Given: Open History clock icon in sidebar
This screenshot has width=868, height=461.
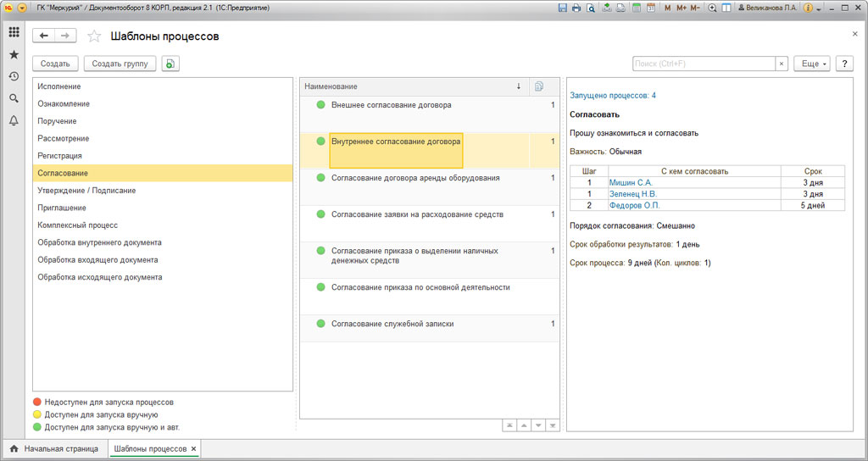Looking at the screenshot, I should coord(14,76).
